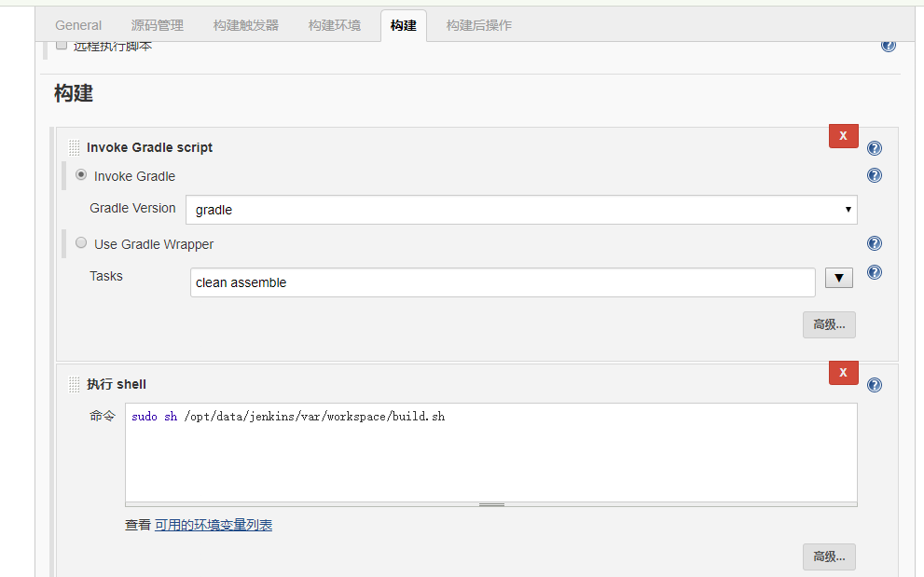Expand the Tasks field arrow button
Image resolution: width=924 pixels, height=577 pixels.
point(839,278)
